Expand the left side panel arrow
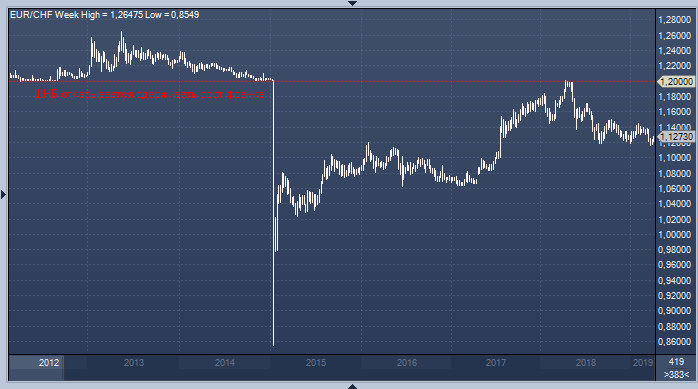Screen dimensions: 698x389 [4, 194]
